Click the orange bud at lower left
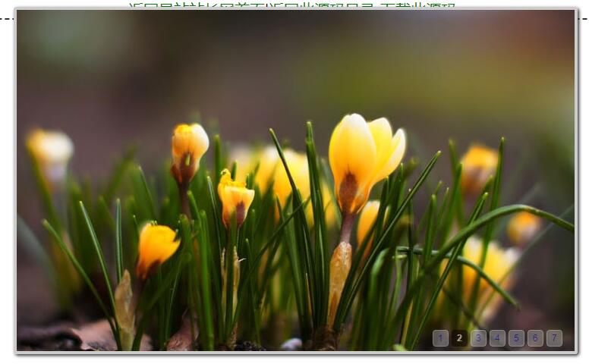This screenshot has width=589, height=364. coord(156,247)
